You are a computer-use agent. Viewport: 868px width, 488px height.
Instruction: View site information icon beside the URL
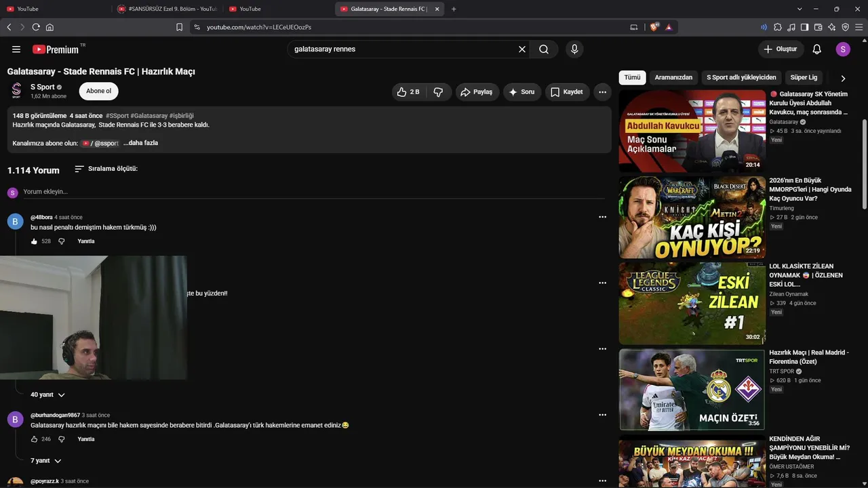(x=197, y=27)
